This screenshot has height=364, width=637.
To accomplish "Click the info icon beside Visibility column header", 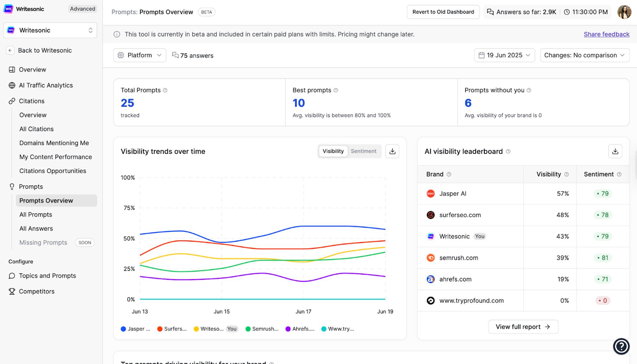I will [566, 174].
